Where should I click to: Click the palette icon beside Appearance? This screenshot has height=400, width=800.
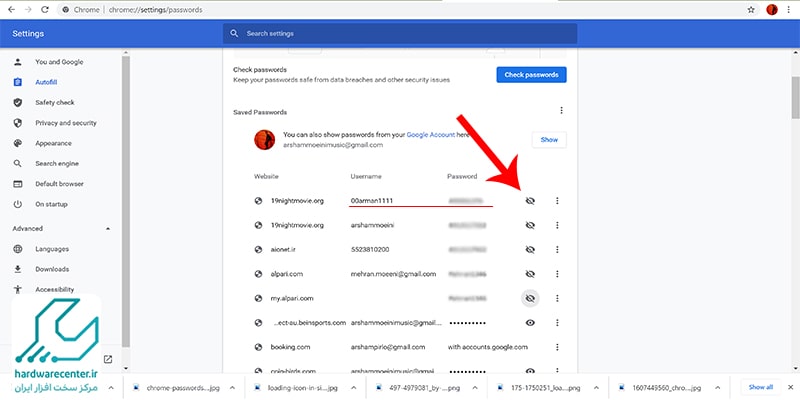tap(18, 143)
